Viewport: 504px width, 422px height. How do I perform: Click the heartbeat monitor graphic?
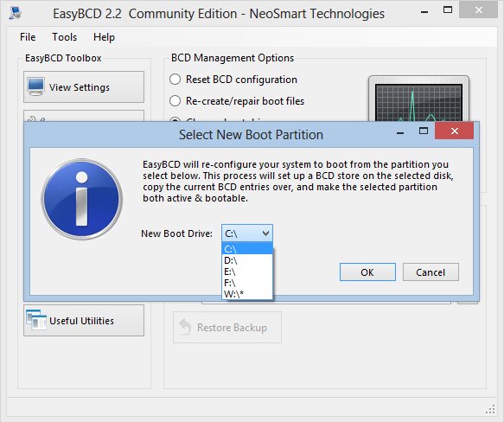[x=418, y=99]
